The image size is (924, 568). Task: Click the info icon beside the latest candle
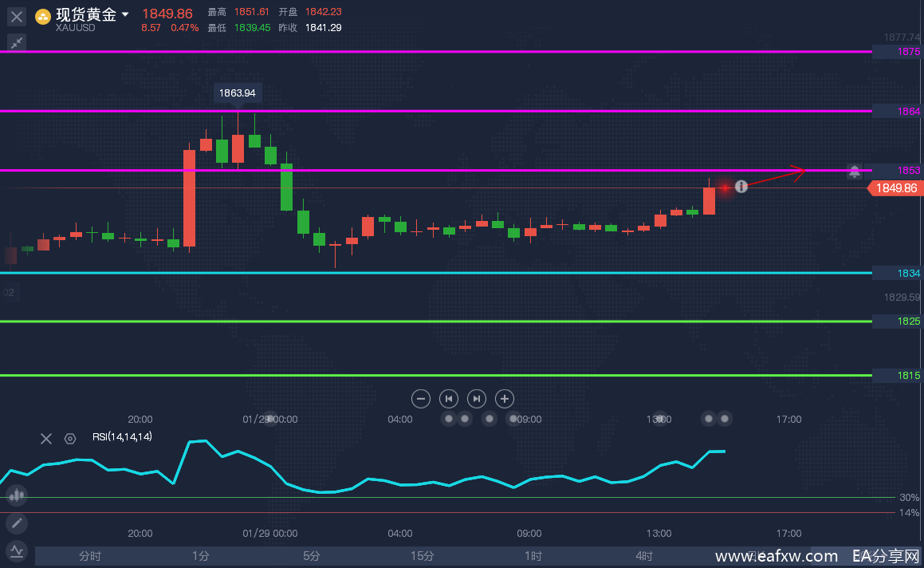(x=741, y=187)
